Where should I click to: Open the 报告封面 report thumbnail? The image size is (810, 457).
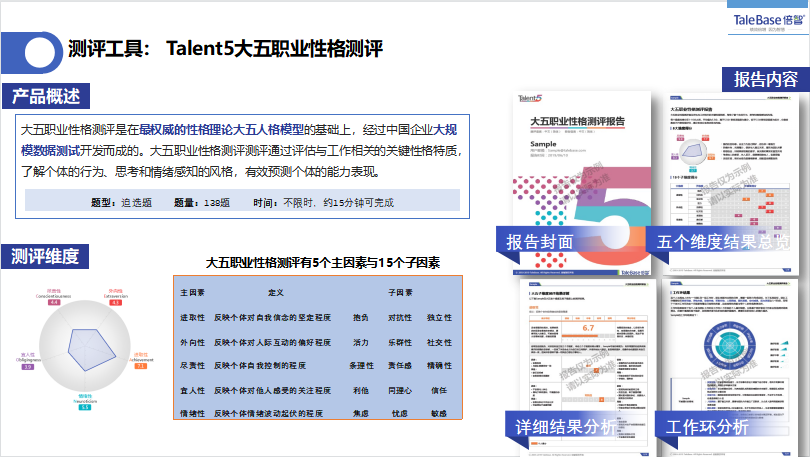coord(582,183)
